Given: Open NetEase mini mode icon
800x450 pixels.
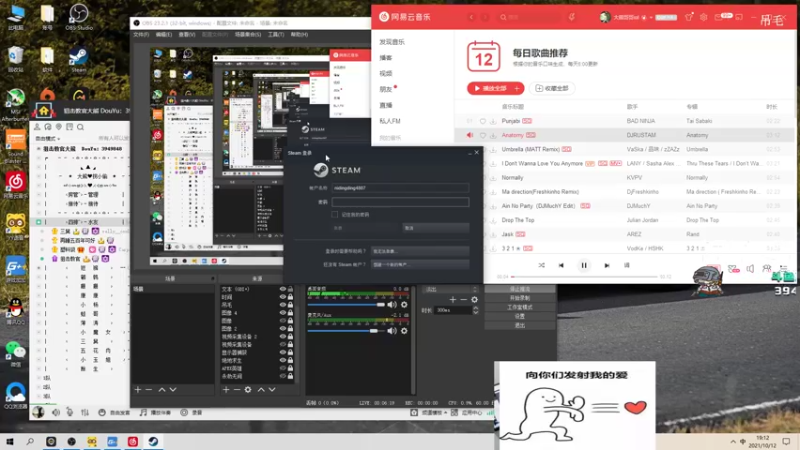Looking at the screenshot, I should (738, 17).
